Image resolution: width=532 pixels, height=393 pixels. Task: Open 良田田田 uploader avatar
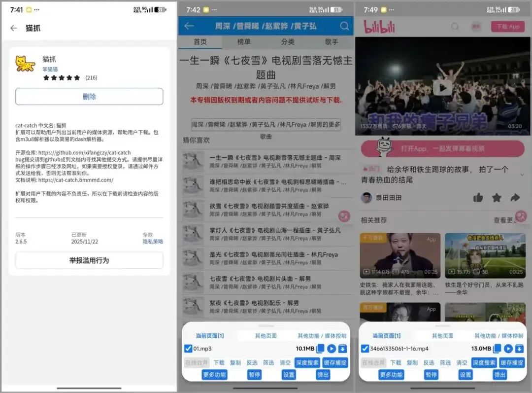click(x=366, y=198)
